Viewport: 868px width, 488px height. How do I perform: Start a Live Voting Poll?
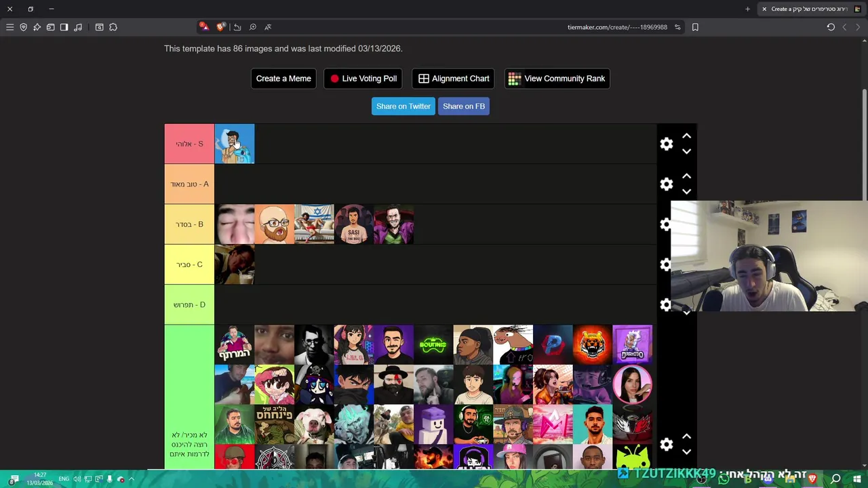pos(363,79)
